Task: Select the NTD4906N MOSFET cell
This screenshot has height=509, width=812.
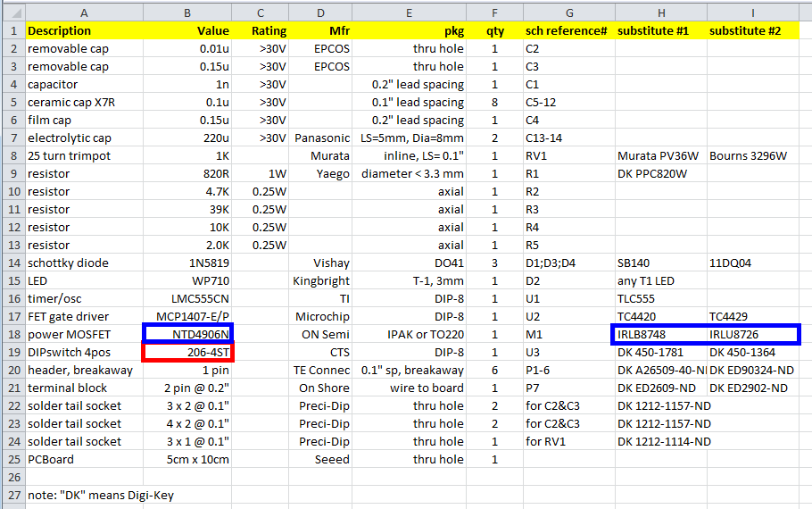Action: (x=187, y=334)
